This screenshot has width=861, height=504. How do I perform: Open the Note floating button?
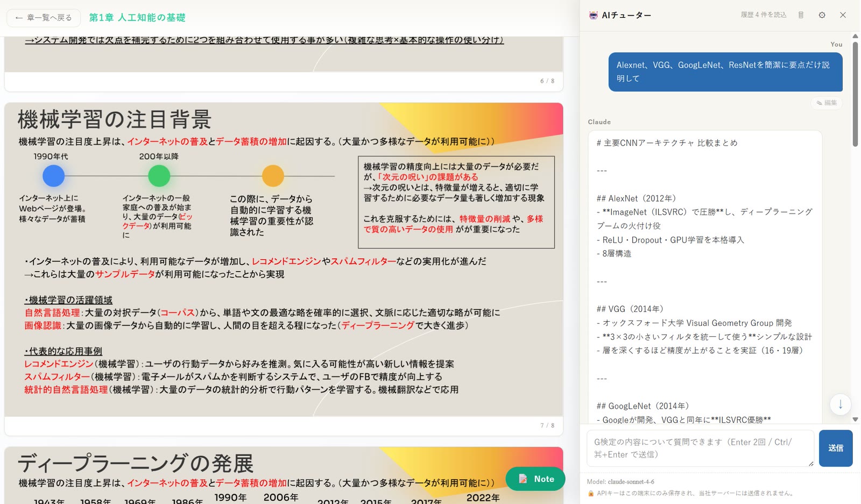coord(535,479)
